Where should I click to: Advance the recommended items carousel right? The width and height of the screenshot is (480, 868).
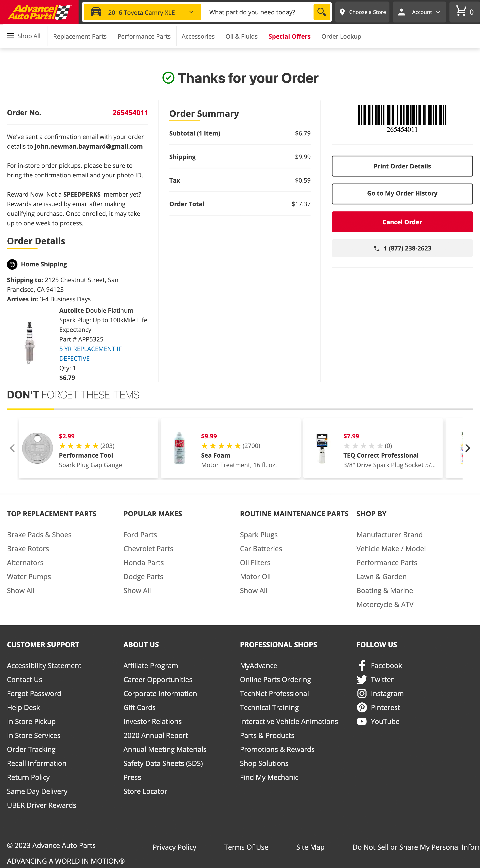(468, 448)
